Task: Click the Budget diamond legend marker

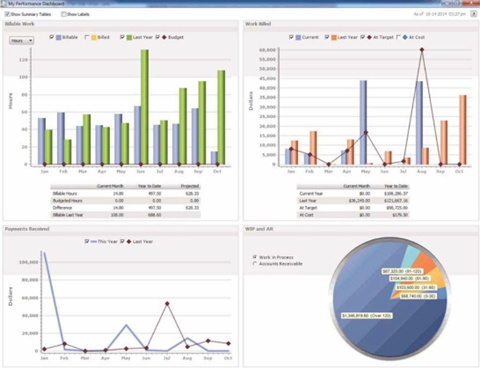Action: (x=164, y=37)
